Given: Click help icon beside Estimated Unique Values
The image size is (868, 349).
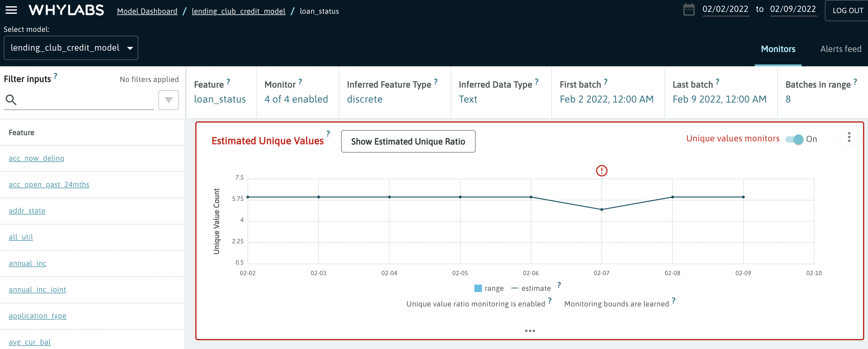Looking at the screenshot, I should pos(328,134).
